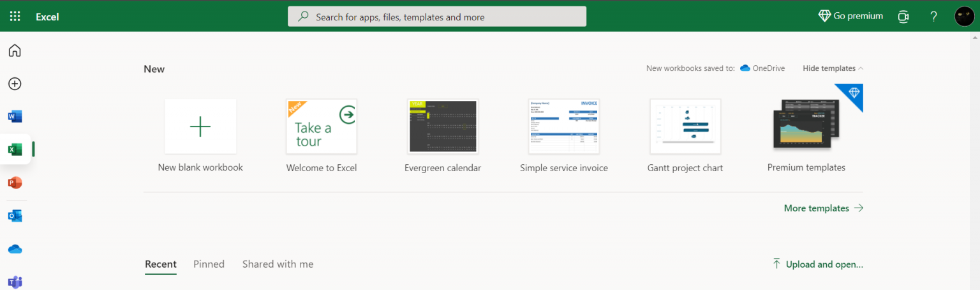Open the account profile picture
The height and width of the screenshot is (290, 980).
coord(964,17)
